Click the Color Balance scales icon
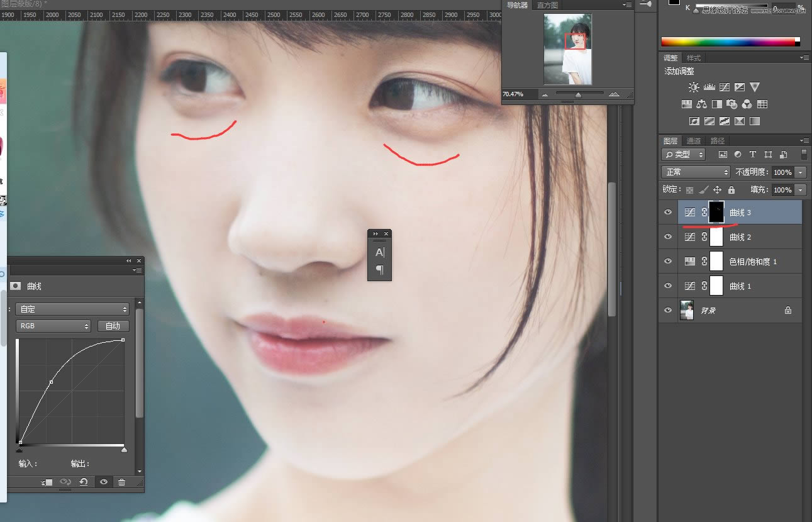Image resolution: width=812 pixels, height=522 pixels. (x=701, y=104)
